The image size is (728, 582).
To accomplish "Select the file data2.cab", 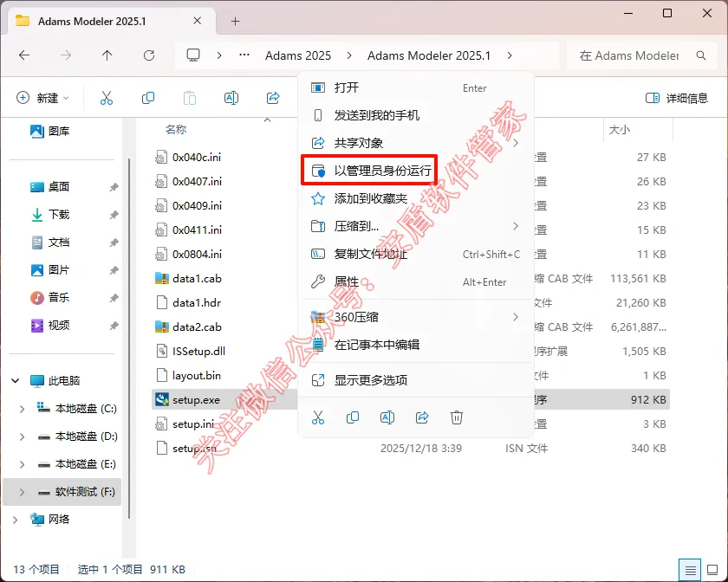I will click(x=197, y=327).
